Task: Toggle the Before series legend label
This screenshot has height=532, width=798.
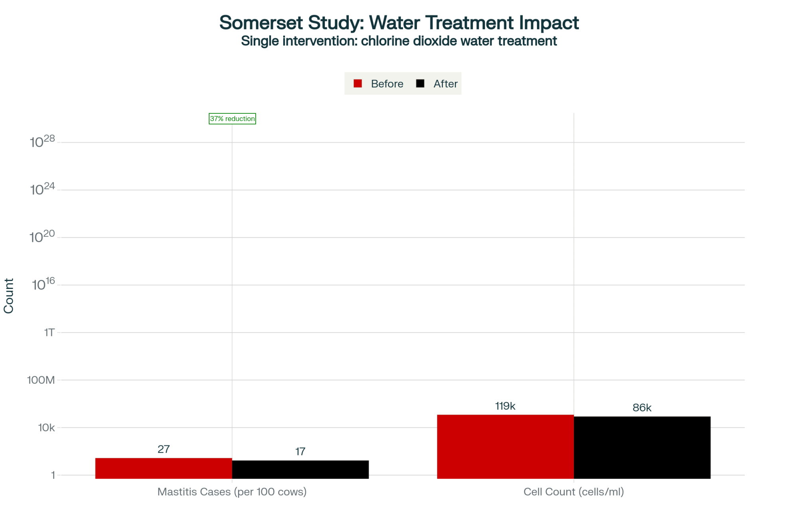Action: coord(387,84)
